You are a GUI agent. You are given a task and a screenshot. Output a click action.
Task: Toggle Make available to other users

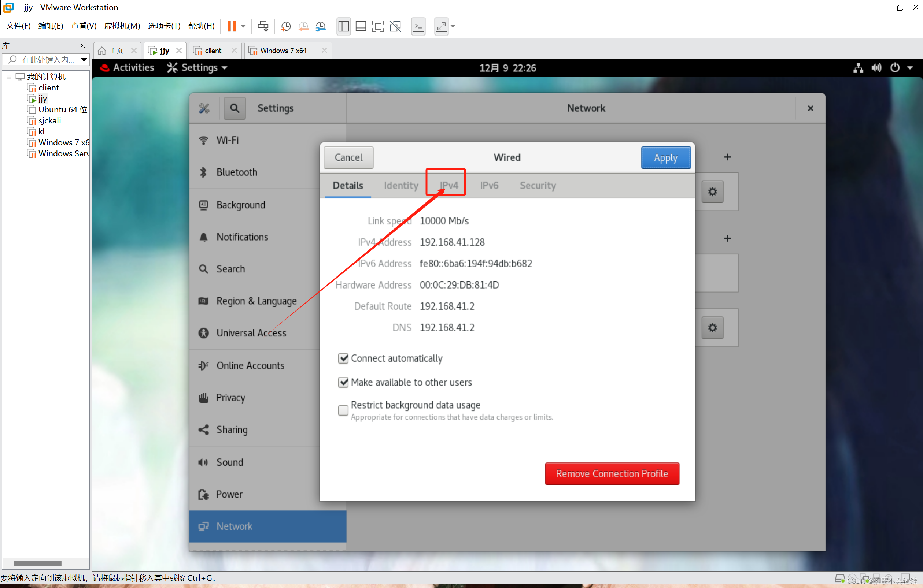point(343,382)
